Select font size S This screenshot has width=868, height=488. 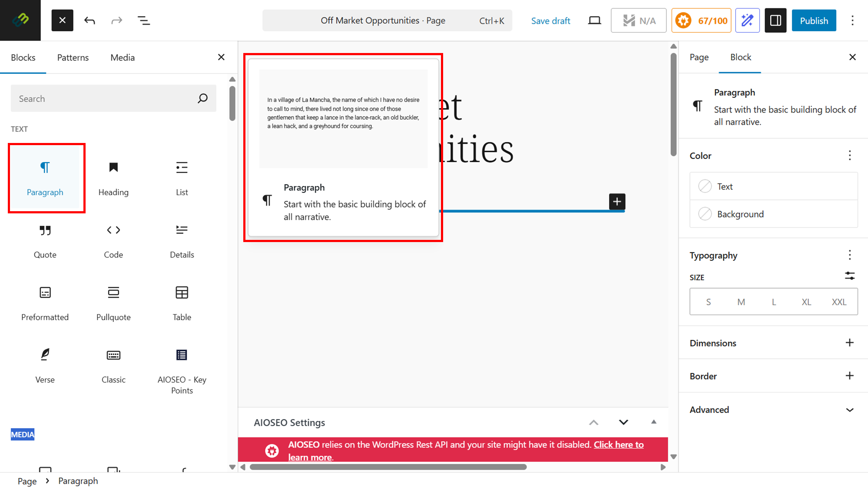708,302
